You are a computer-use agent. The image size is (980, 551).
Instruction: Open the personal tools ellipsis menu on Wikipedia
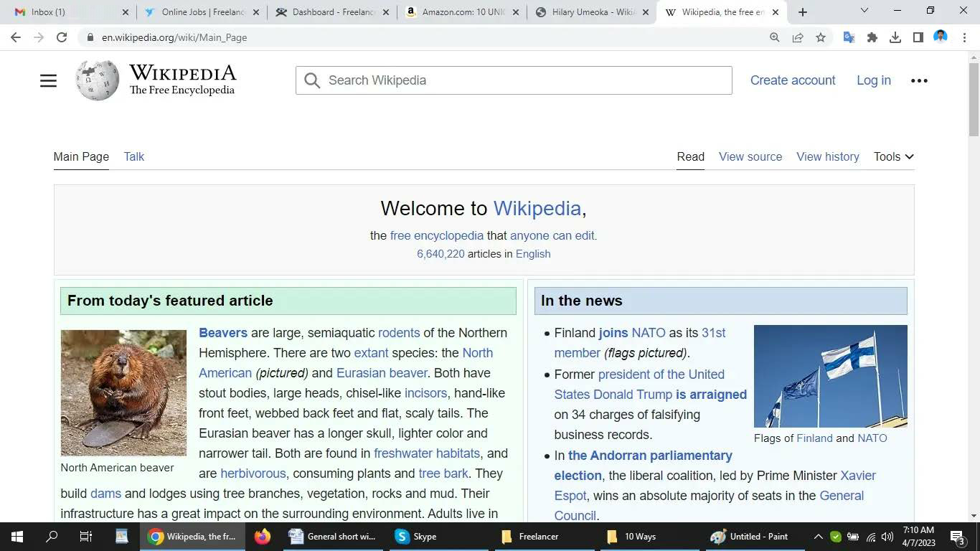point(919,80)
